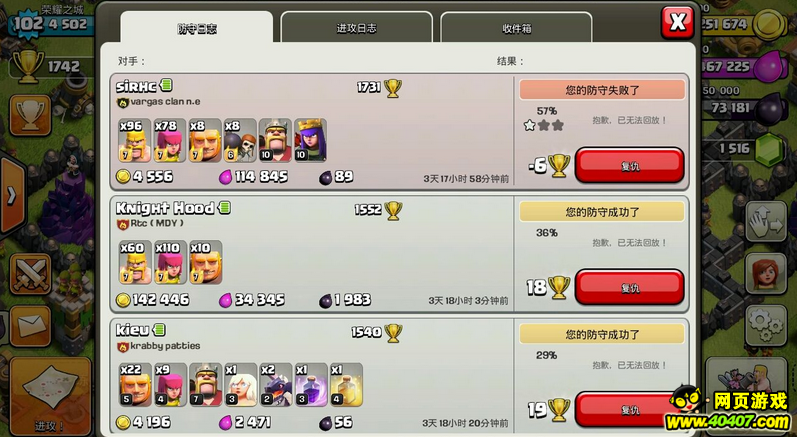Tap the Archer Queen icon in SiRHC's army
The width and height of the screenshot is (797, 437).
(x=310, y=141)
